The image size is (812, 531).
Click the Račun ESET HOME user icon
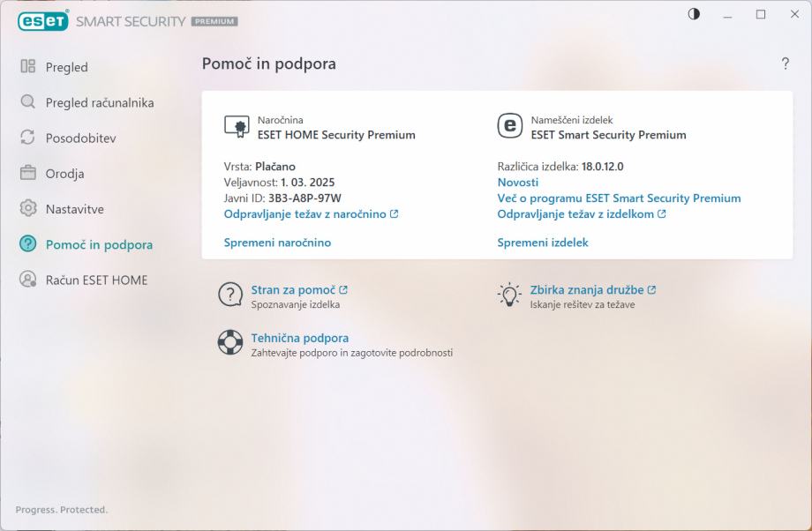coord(27,280)
